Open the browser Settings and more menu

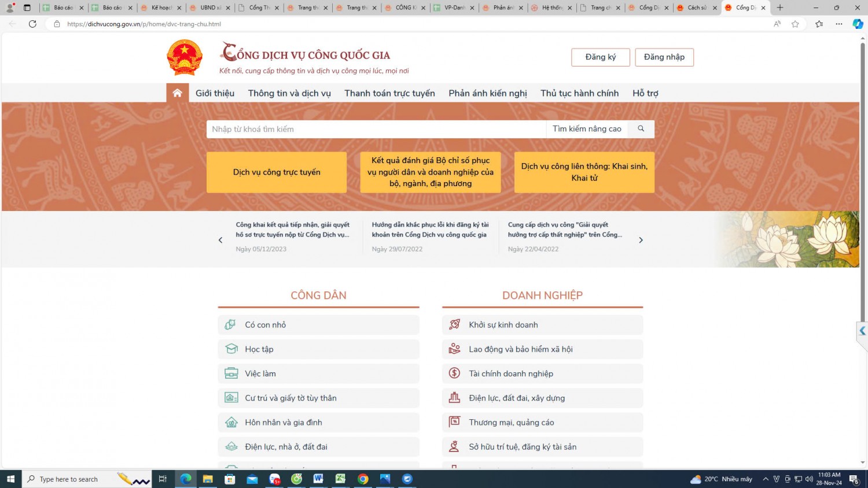pyautogui.click(x=839, y=24)
